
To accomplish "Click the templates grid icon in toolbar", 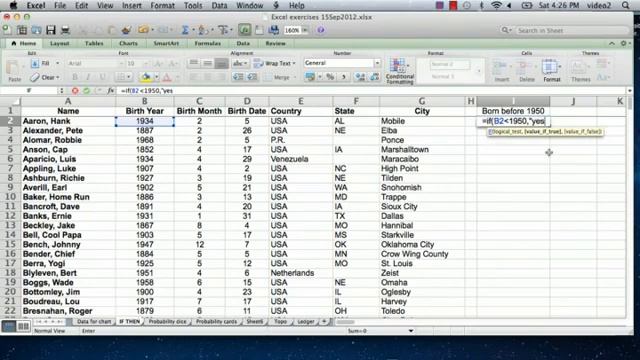I will point(22,30).
